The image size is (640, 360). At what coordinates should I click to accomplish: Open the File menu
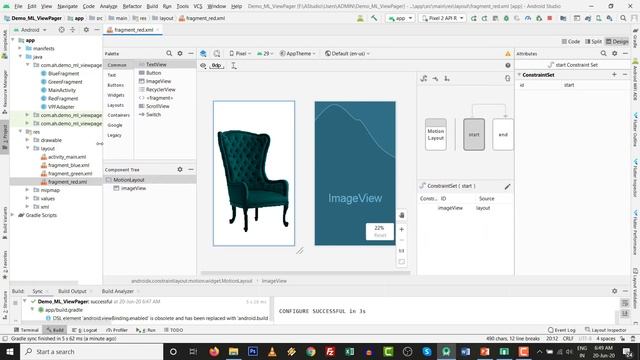(x=18, y=6)
